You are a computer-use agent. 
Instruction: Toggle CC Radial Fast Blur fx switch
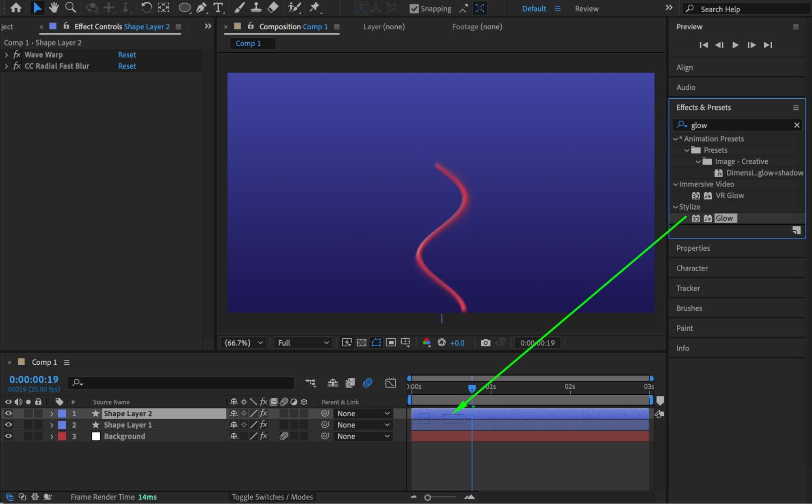coord(17,66)
